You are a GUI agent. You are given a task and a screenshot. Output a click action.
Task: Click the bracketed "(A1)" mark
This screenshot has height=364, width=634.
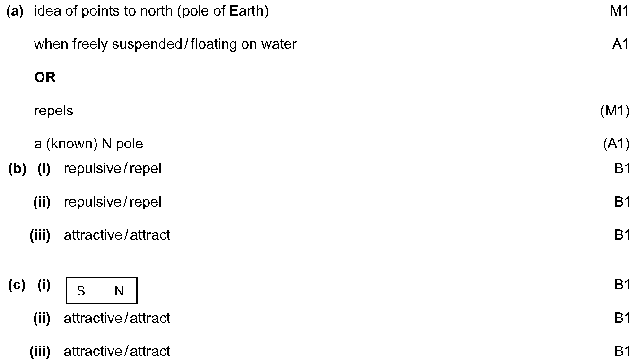coord(616,144)
